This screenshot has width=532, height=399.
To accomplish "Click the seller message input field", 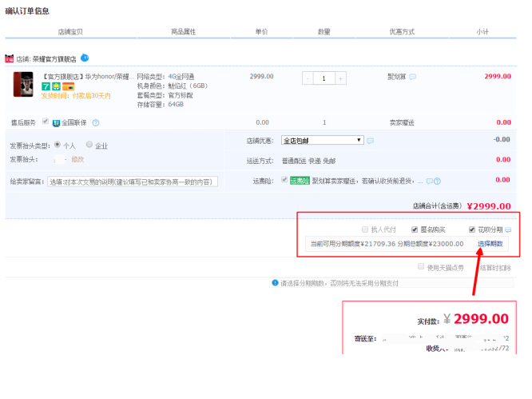I will (132, 182).
